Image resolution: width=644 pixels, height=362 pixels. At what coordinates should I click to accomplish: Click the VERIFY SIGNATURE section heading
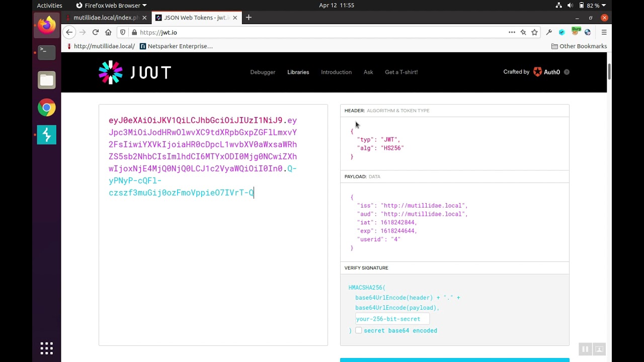tap(366, 268)
